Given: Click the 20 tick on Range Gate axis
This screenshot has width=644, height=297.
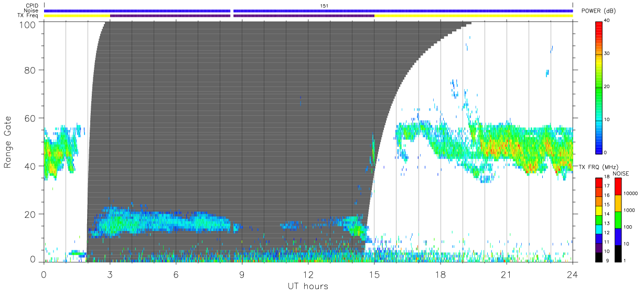Looking at the screenshot, I should coord(30,214).
